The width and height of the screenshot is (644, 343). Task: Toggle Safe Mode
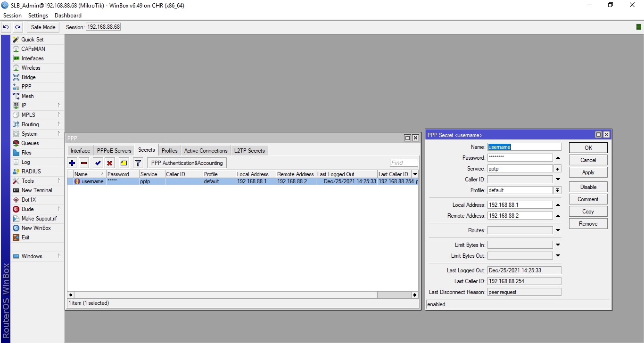tap(42, 27)
